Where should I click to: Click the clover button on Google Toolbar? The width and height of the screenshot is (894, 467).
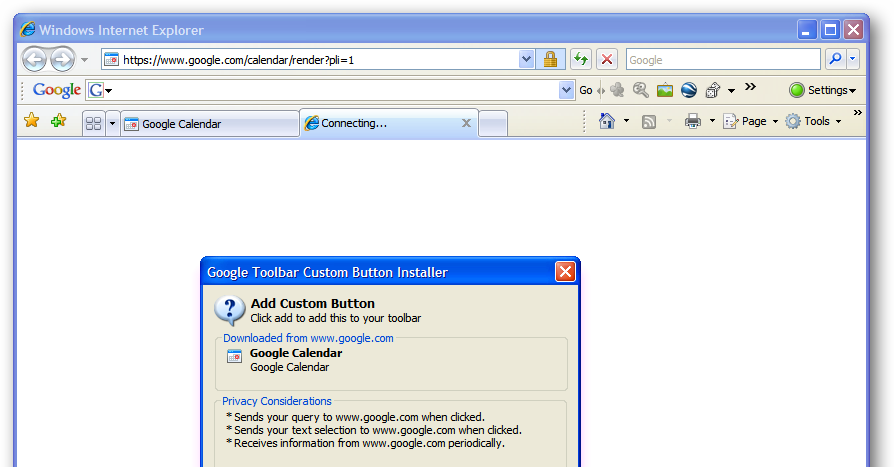(617, 90)
